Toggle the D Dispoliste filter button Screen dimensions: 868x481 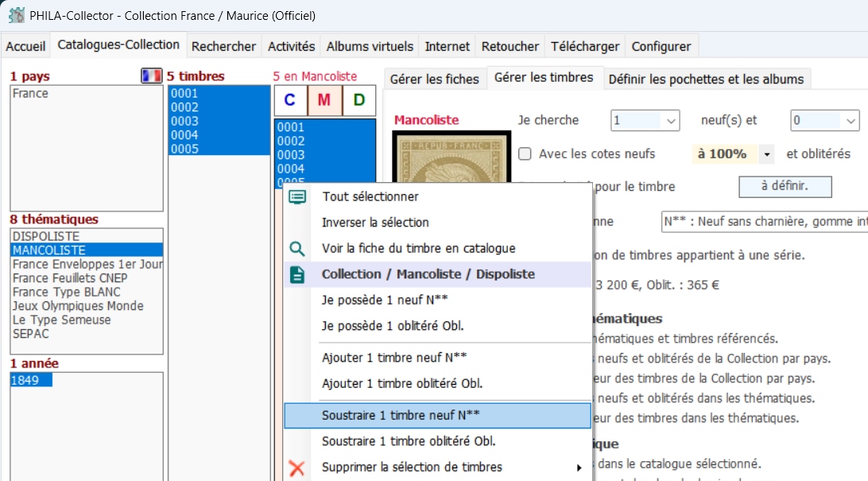coord(359,100)
